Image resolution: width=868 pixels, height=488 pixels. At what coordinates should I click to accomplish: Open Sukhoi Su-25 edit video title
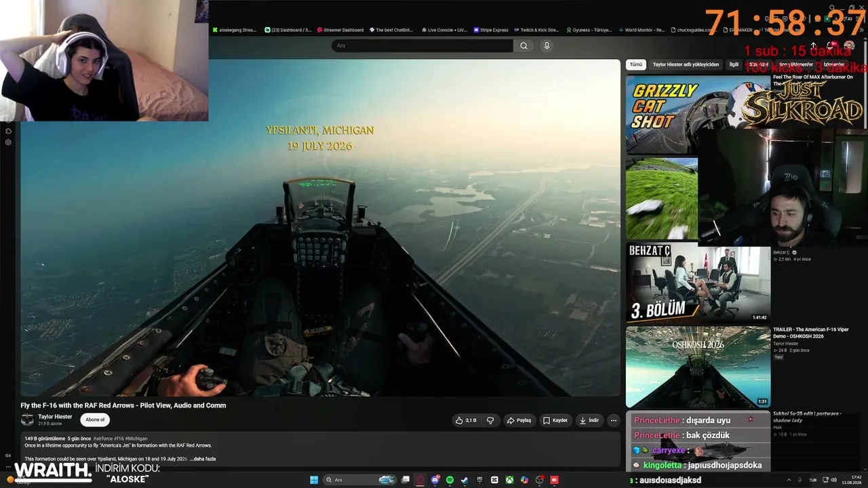tap(807, 417)
